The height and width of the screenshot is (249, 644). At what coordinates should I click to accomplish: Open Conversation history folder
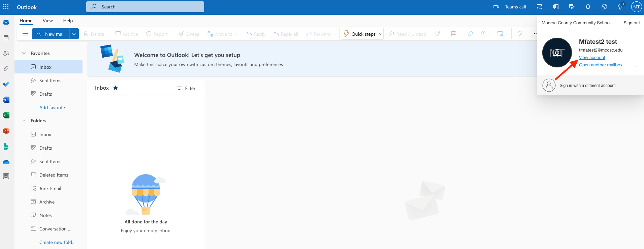point(49,229)
